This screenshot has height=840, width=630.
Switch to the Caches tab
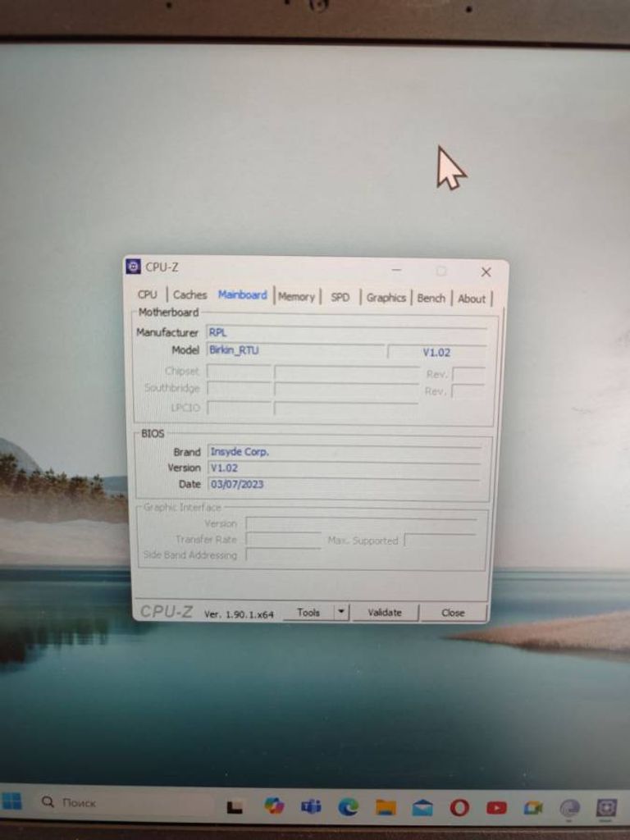point(189,295)
